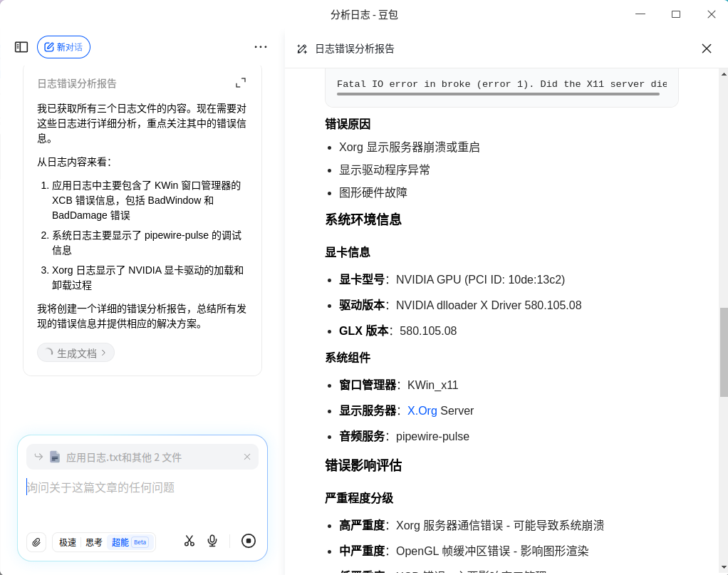The image size is (728, 575).
Task: Minimize the 豆包 window
Action: [640, 14]
